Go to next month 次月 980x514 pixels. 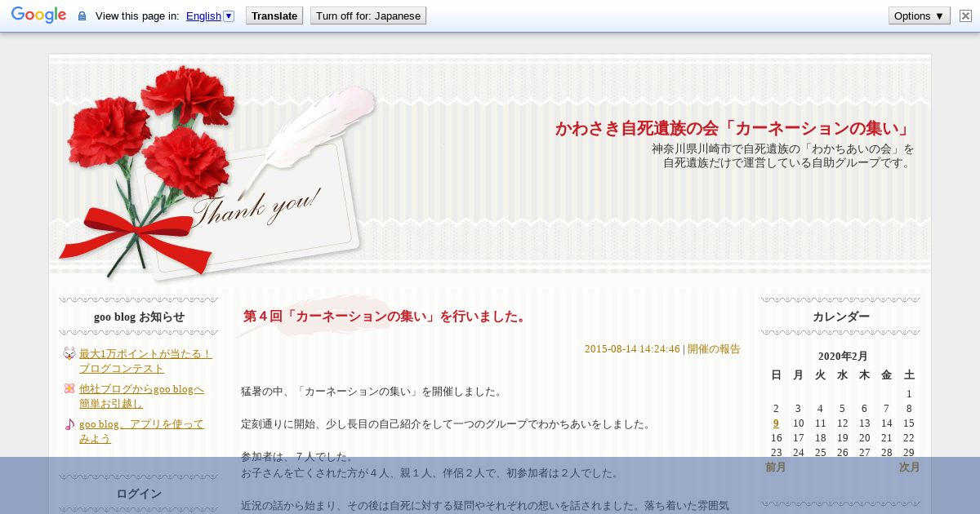point(909,467)
